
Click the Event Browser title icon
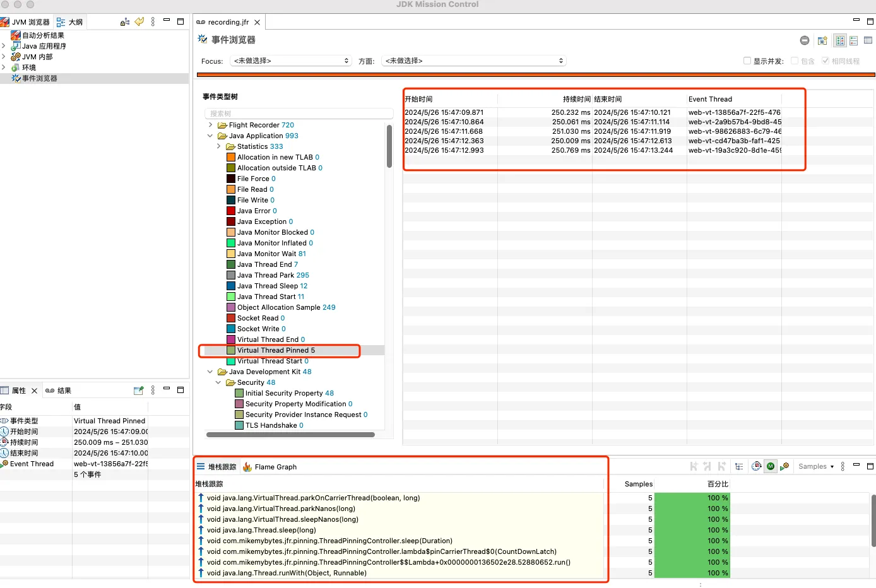203,39
